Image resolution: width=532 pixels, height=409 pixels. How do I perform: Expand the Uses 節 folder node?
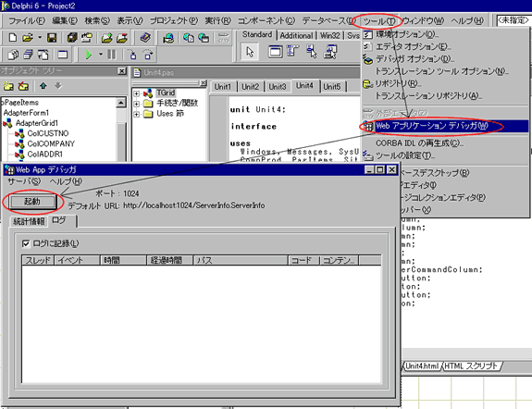[x=136, y=114]
